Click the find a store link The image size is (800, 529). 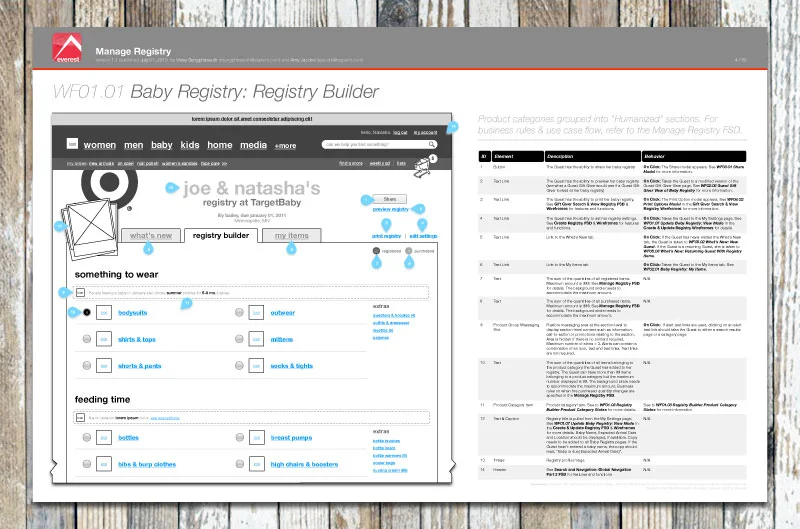pyautogui.click(x=351, y=163)
